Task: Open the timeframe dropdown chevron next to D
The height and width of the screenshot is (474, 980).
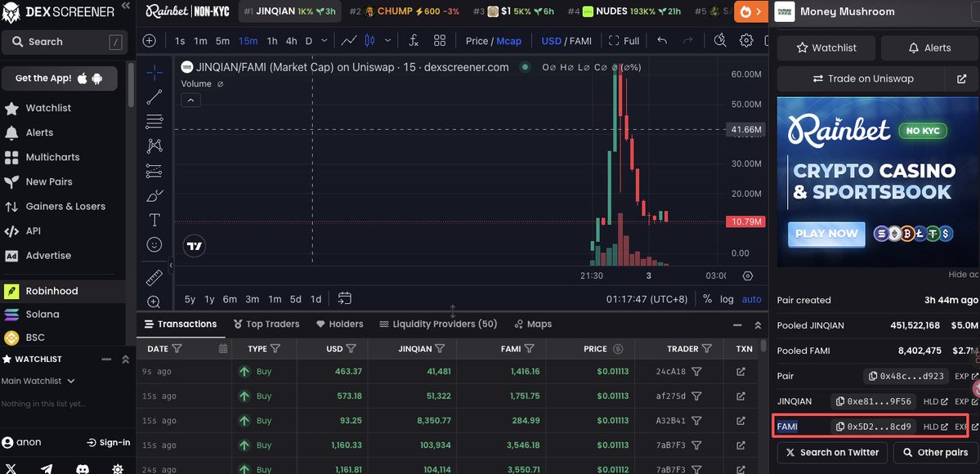Action: [x=324, y=41]
